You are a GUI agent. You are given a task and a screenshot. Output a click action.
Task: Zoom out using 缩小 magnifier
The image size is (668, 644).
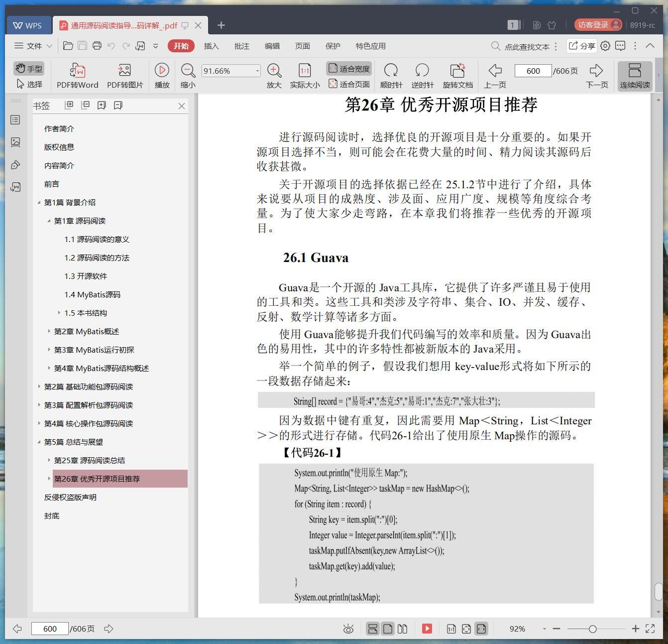(188, 76)
